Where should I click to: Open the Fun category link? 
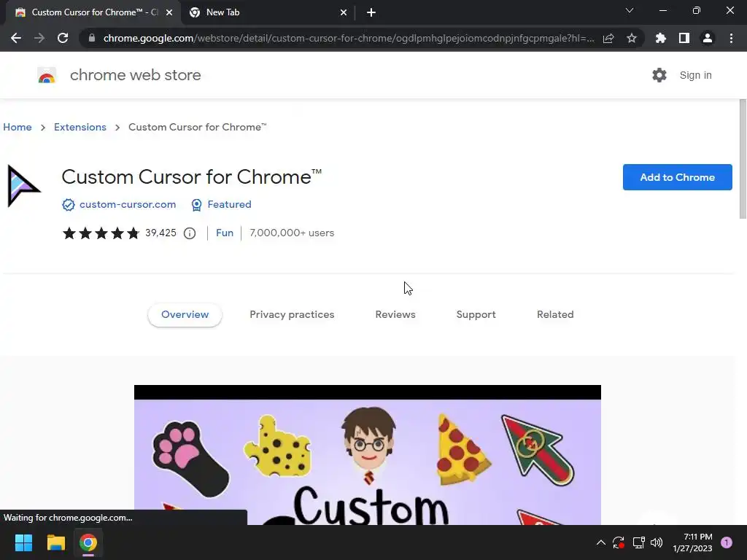click(225, 233)
